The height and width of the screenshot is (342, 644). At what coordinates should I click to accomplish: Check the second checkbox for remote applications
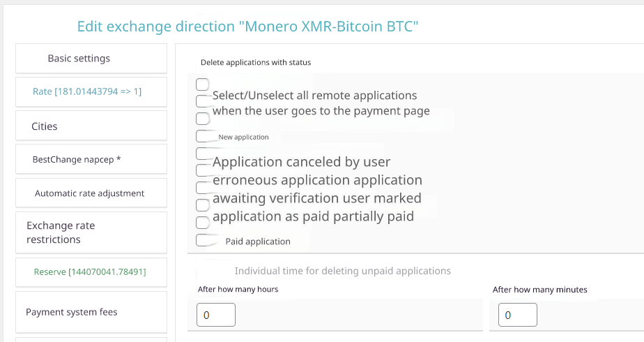pos(203,102)
